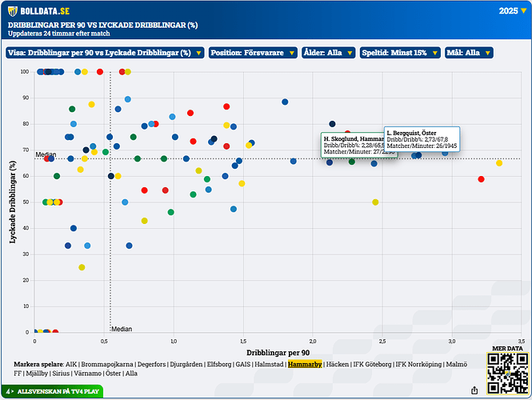
Task: Click the L. Bergquist data point tooltip
Action: tap(421, 141)
